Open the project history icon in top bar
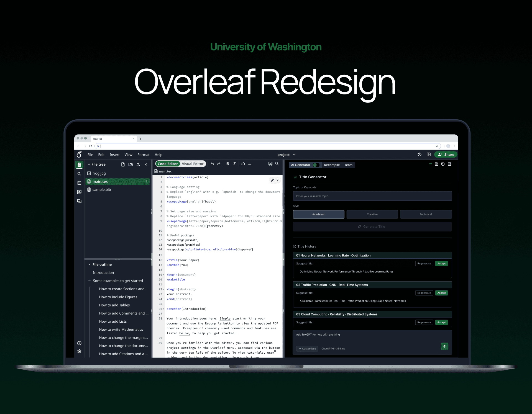Screen dimensions: 532x414 [x=420, y=155]
